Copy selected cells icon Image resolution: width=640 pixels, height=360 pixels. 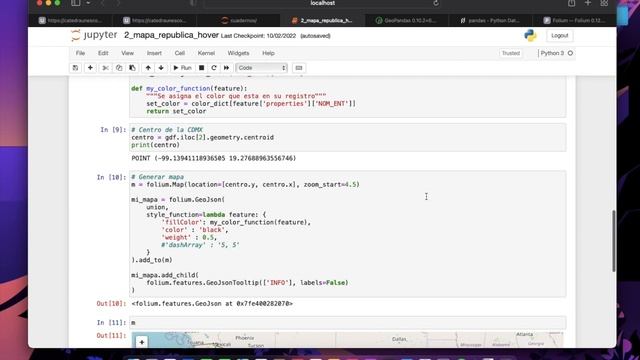pyautogui.click(x=119, y=68)
